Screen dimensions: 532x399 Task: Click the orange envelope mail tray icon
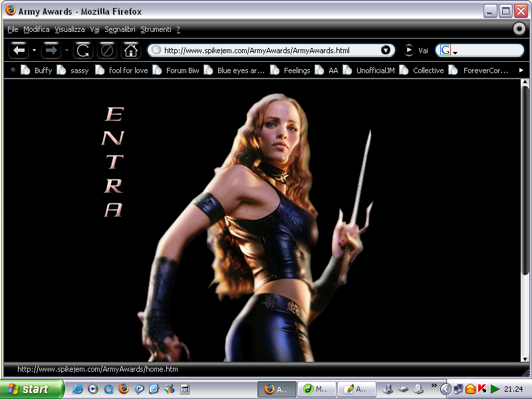[470, 389]
